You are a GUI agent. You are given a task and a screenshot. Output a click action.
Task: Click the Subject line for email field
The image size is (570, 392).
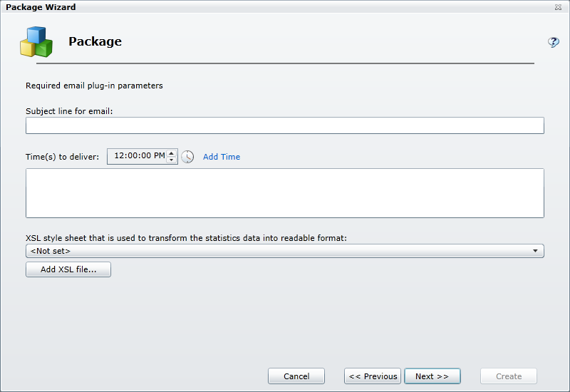[x=284, y=126]
